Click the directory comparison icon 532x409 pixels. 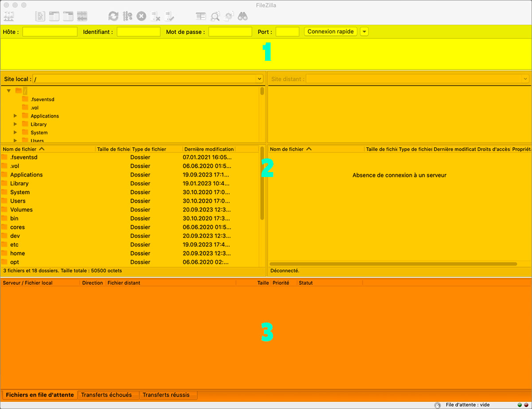coord(215,16)
